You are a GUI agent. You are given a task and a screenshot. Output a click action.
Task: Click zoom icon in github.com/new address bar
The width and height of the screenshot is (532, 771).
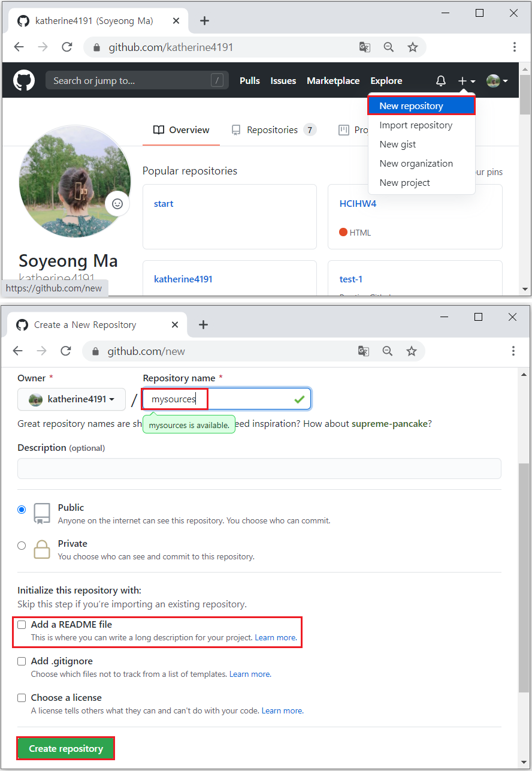[388, 351]
